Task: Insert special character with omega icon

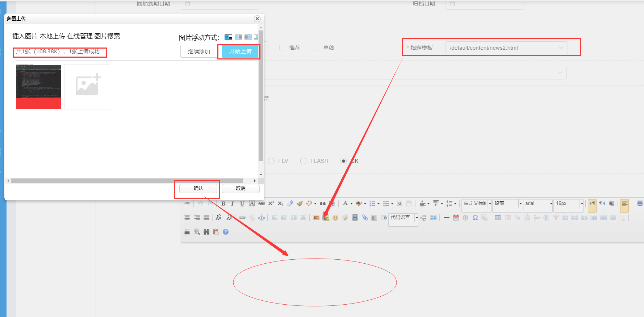Action: click(x=475, y=218)
